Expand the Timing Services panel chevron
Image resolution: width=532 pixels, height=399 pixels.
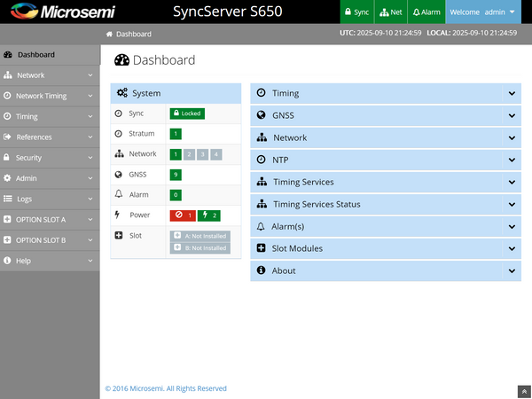512,182
